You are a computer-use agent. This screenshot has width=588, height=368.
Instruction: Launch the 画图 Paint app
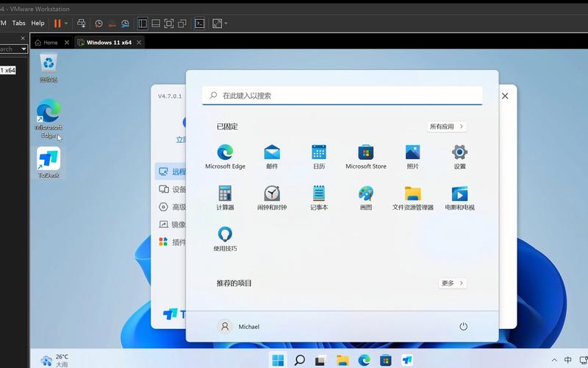point(365,198)
